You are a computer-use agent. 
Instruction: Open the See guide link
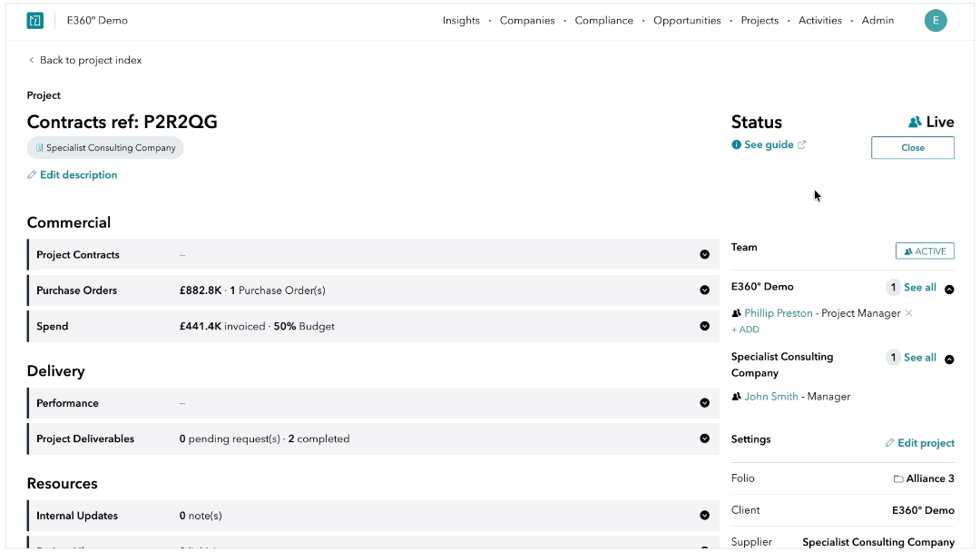[x=769, y=145]
